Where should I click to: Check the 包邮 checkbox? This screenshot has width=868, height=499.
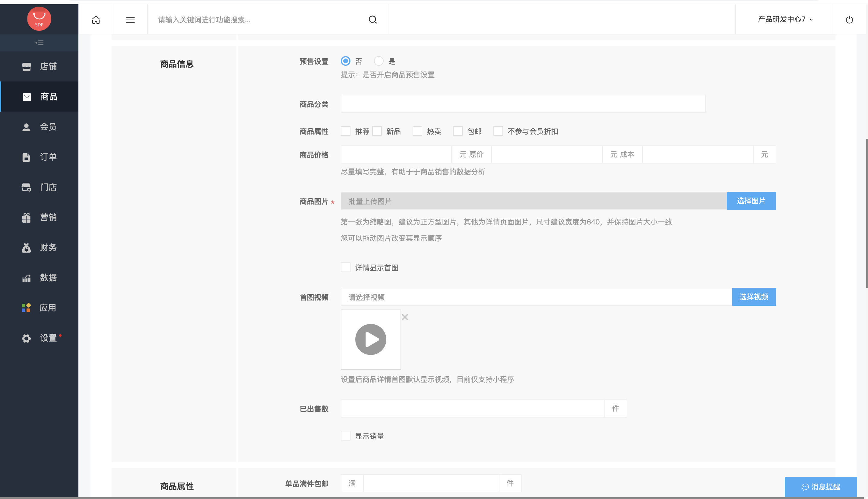(458, 131)
